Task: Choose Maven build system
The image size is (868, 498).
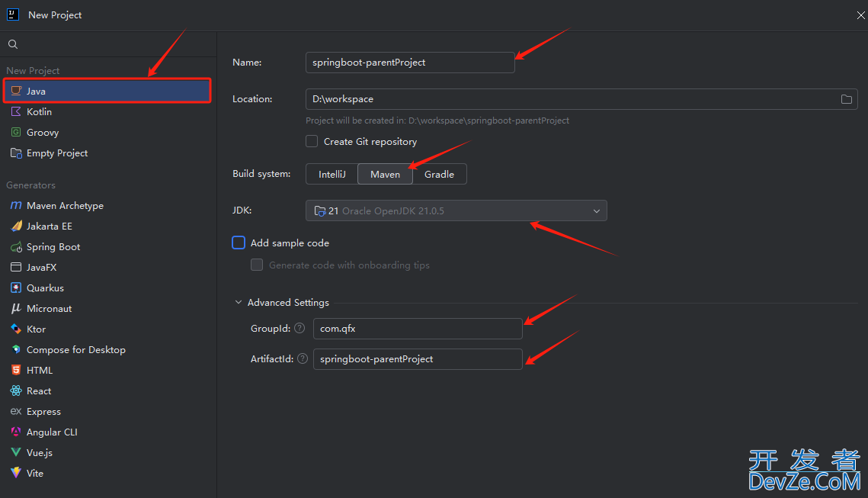Action: tap(386, 174)
